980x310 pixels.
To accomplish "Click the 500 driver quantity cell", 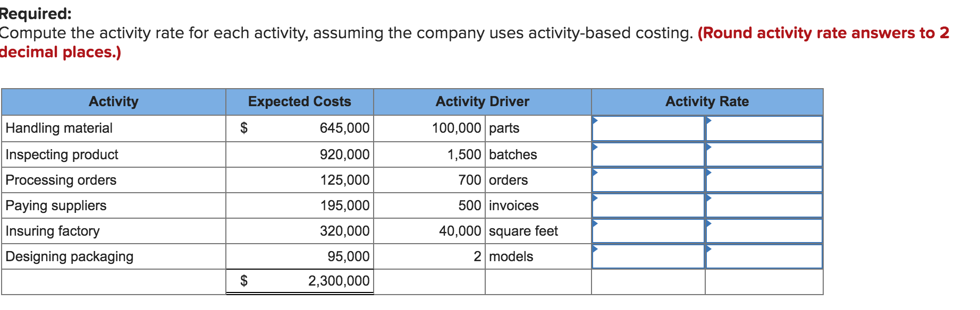I will pos(429,205).
